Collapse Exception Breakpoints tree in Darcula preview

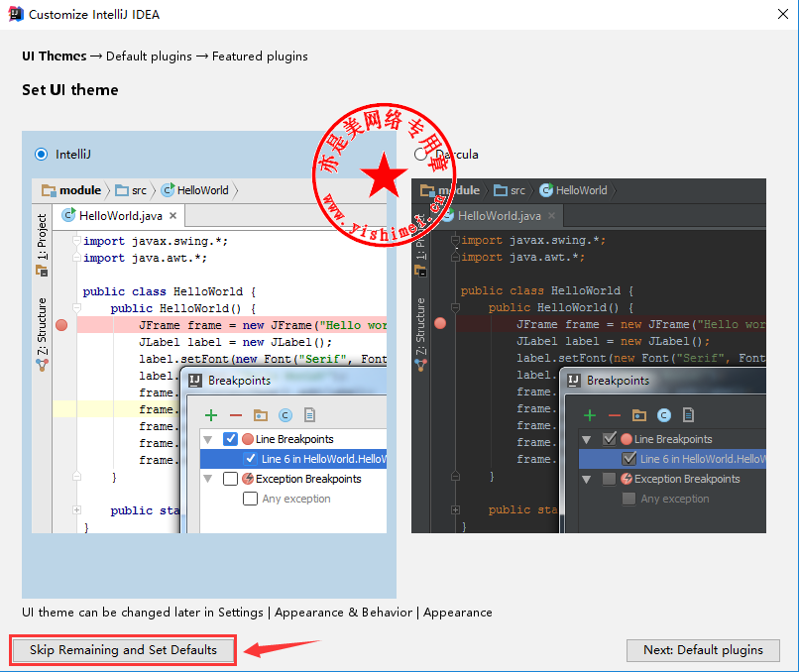click(x=587, y=479)
